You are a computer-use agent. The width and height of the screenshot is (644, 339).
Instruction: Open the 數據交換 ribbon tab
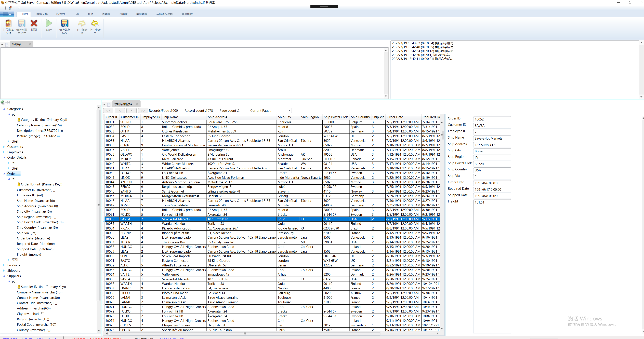tap(42, 14)
